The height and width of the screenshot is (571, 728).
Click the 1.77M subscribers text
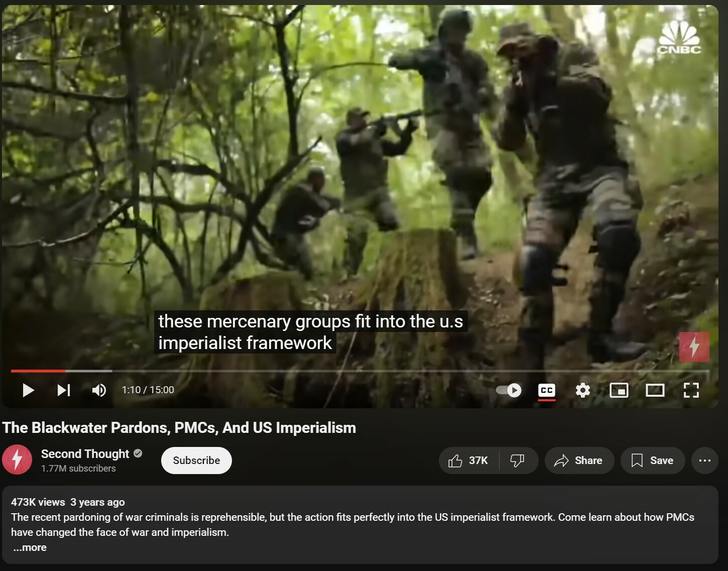coord(78,469)
